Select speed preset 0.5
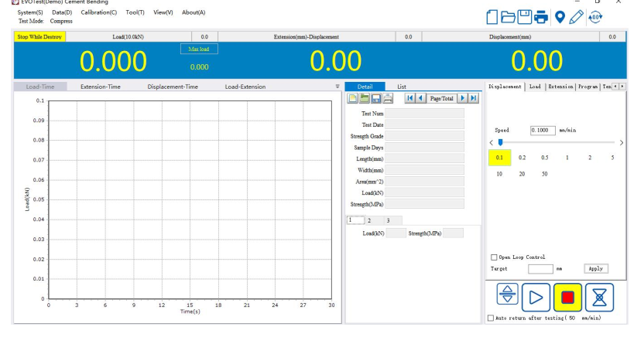 pos(545,158)
